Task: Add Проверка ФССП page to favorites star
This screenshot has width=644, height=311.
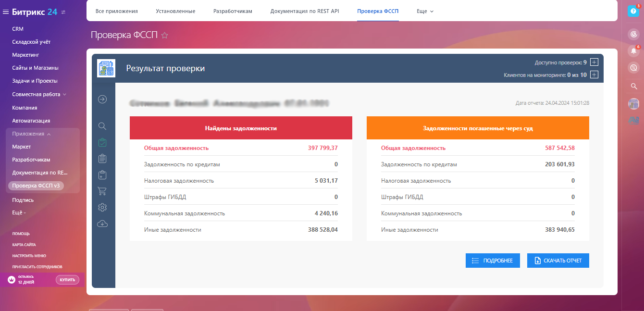Action: click(164, 35)
